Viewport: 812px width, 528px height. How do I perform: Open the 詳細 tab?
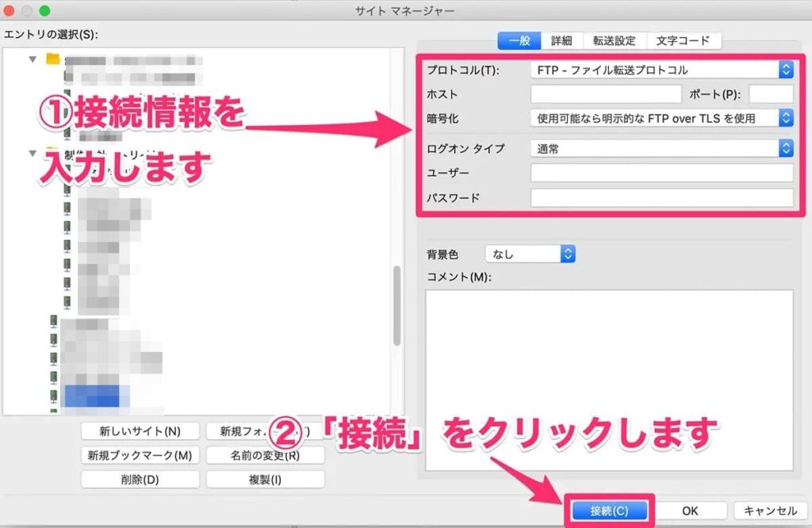pos(562,40)
